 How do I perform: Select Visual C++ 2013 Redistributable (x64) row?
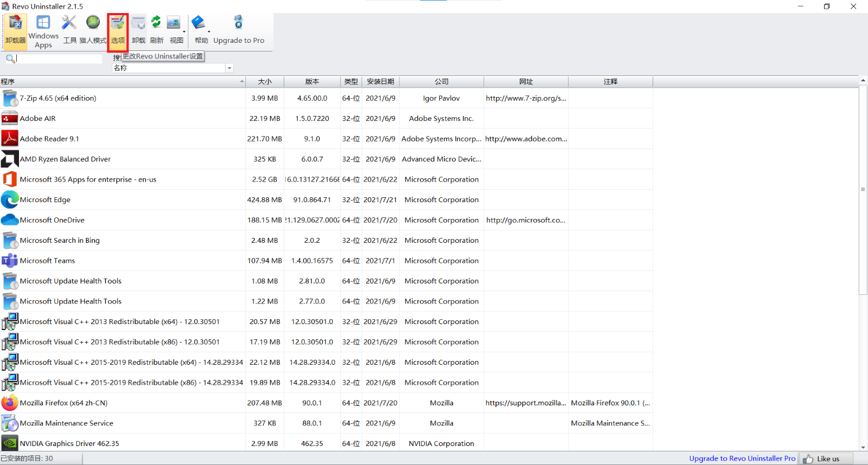[326, 321]
